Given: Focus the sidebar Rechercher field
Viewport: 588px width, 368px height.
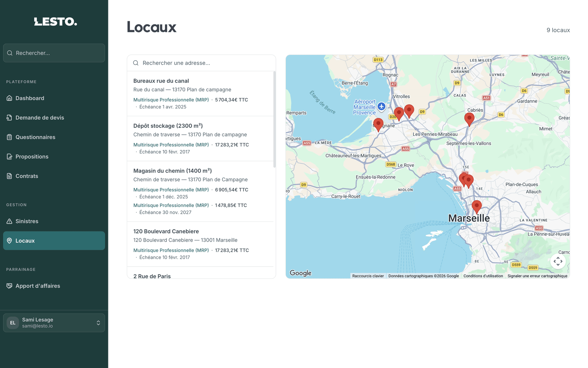Looking at the screenshot, I should (x=54, y=53).
